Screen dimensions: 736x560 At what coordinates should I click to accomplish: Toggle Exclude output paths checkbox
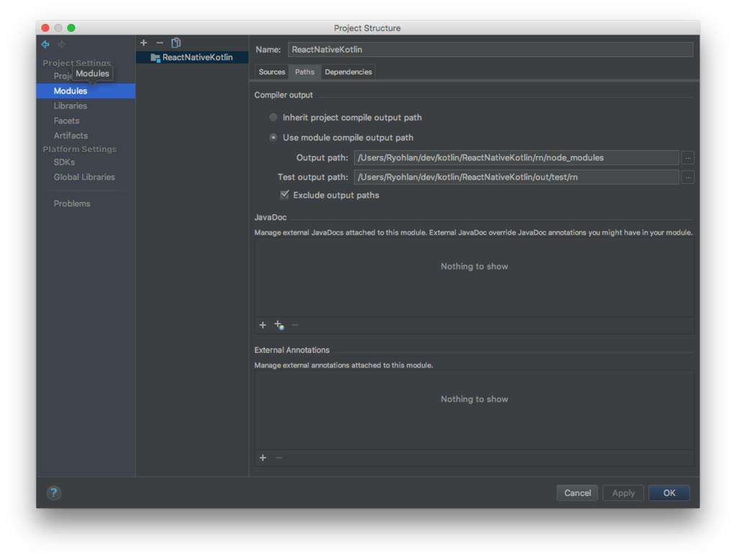[285, 195]
